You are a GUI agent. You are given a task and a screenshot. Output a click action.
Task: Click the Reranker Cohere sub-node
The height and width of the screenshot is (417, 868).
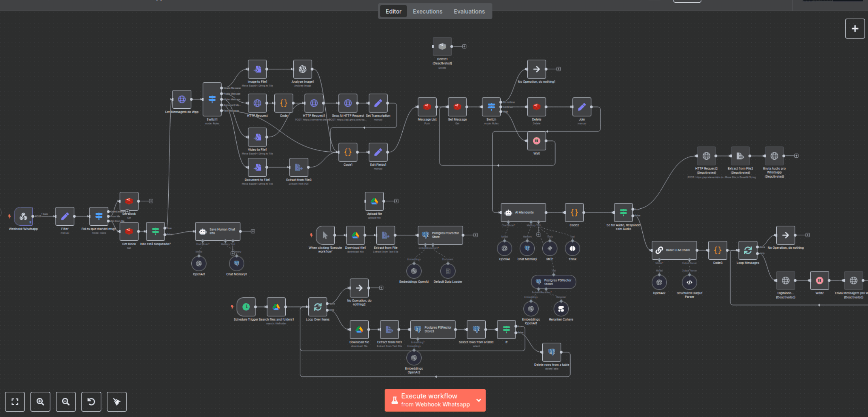pos(561,309)
